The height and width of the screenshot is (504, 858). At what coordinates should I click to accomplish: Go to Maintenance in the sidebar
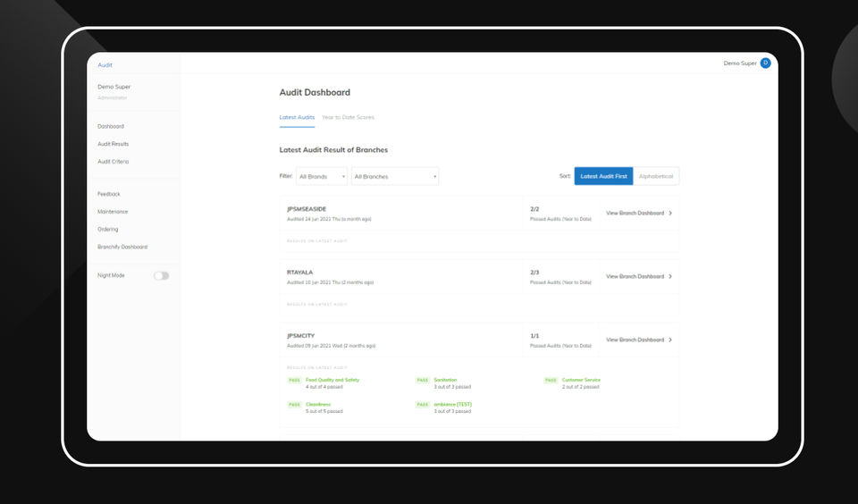tap(113, 212)
